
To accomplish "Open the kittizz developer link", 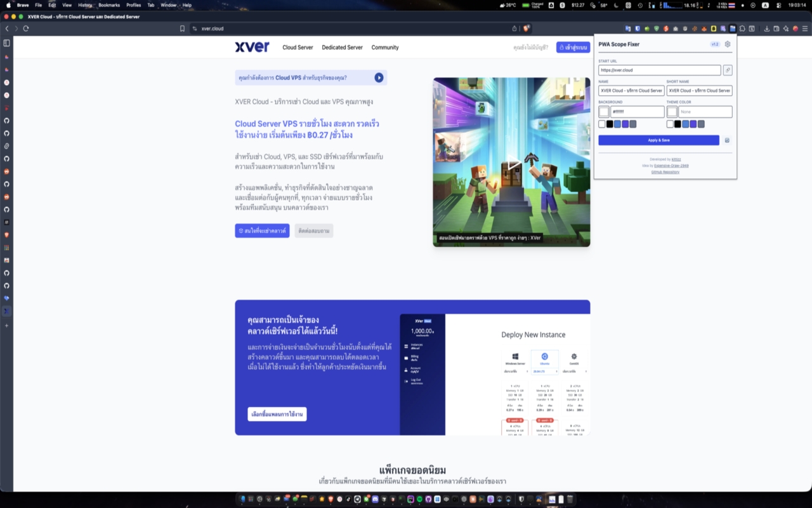I will point(676,159).
